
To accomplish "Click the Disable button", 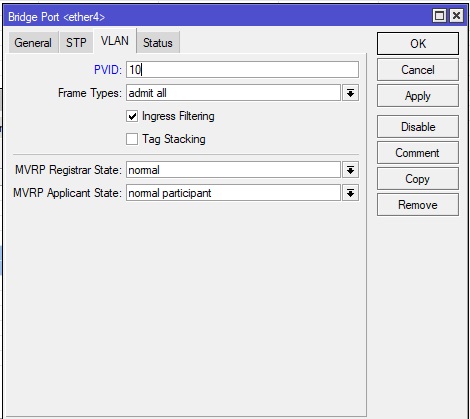I will (418, 127).
